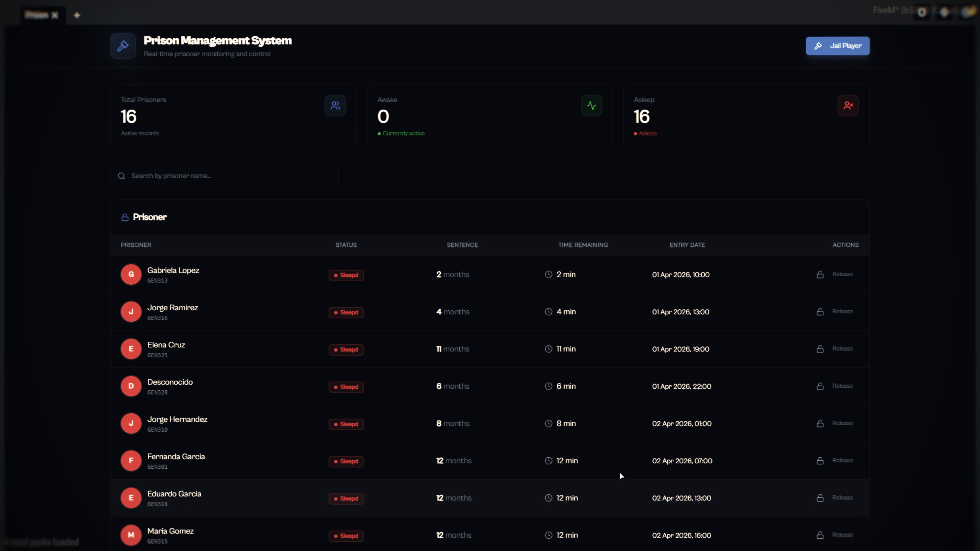This screenshot has width=980, height=551.
Task: Click the search magnifier icon
Action: 121,176
